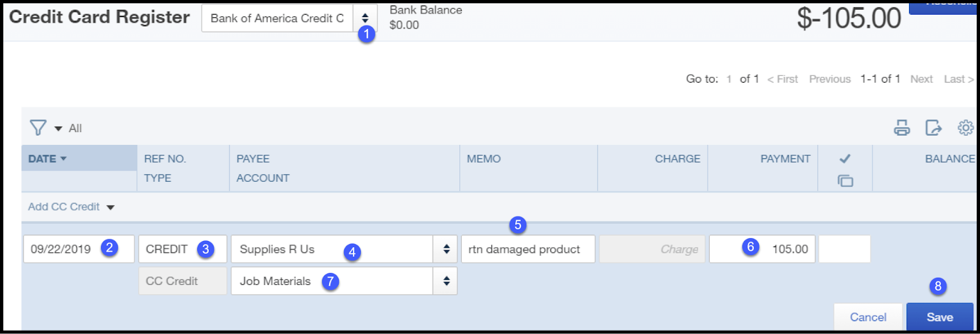Click the PAYEE column header
The width and height of the screenshot is (980, 334).
tap(253, 158)
